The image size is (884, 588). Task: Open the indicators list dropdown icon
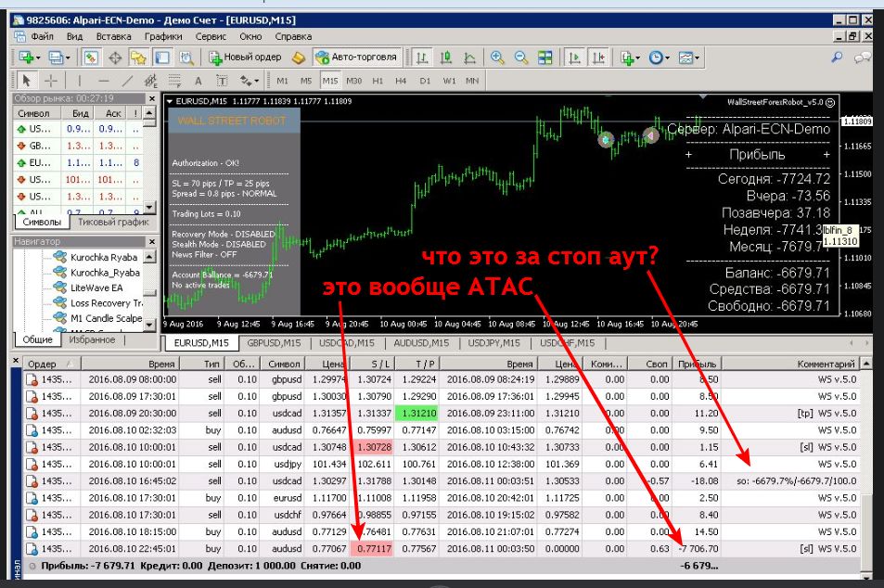pos(629,57)
